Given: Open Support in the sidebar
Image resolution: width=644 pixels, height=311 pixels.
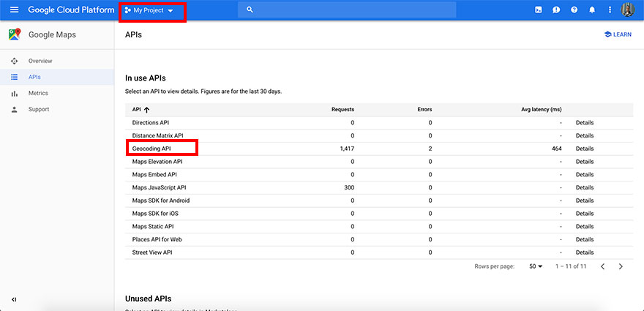Looking at the screenshot, I should pos(38,109).
